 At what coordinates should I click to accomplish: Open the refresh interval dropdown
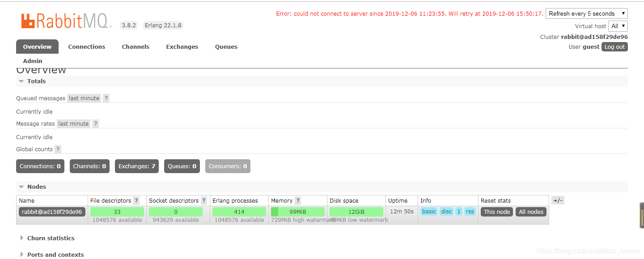(x=587, y=13)
